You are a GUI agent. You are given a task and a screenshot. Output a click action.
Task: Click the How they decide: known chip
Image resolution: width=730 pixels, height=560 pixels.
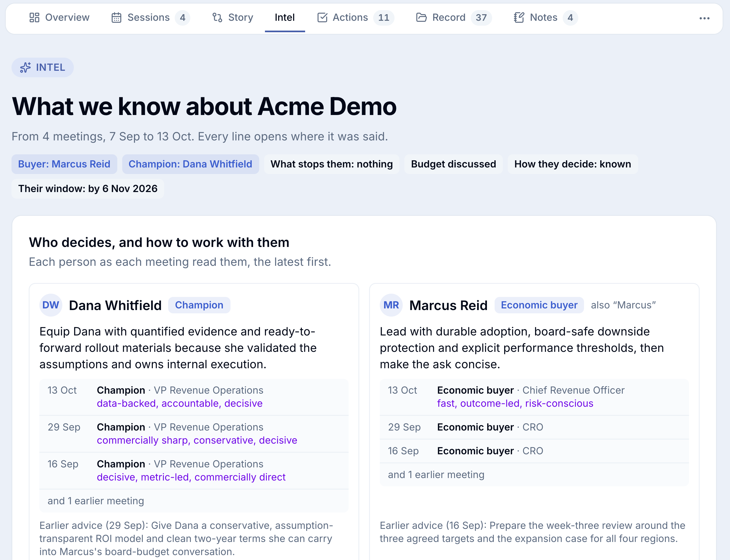click(573, 164)
